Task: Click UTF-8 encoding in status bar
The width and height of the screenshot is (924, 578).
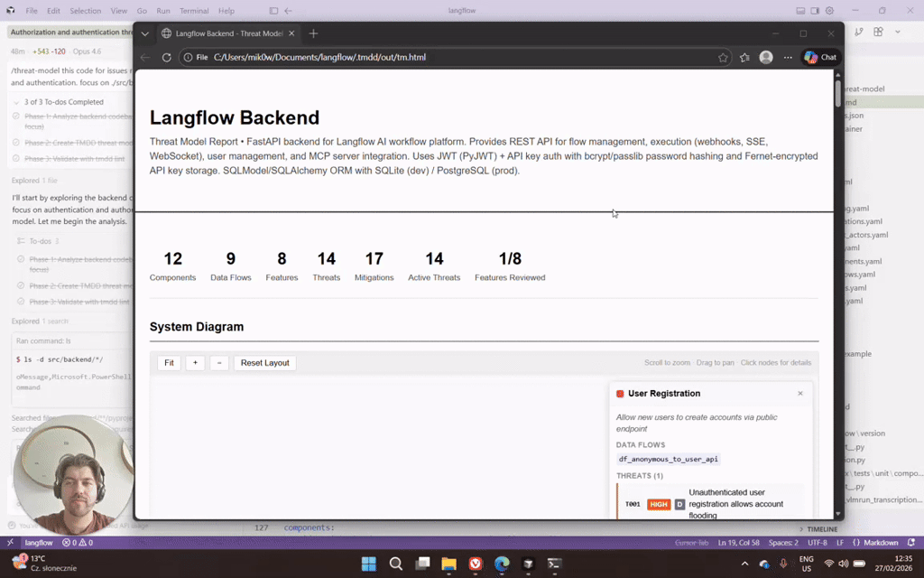Action: tap(818, 543)
